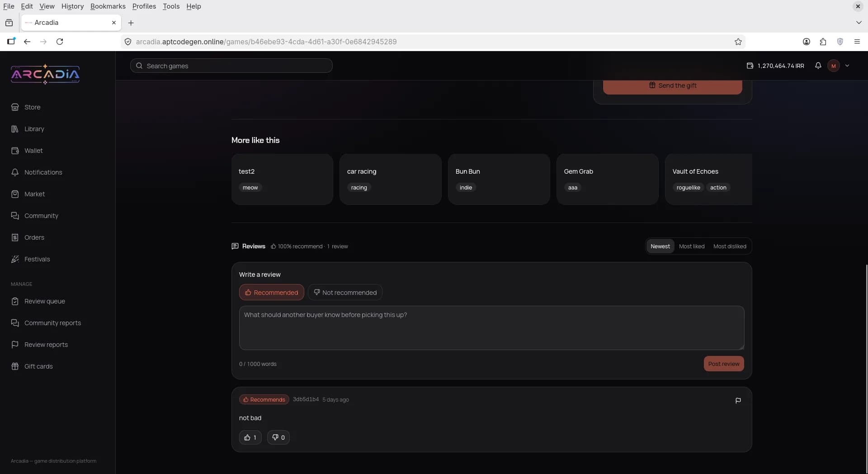
Task: Open the Orders sidebar icon
Action: tap(15, 237)
